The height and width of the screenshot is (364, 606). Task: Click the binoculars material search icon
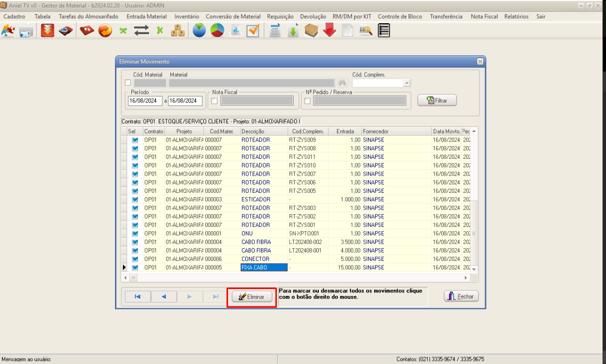342,83
